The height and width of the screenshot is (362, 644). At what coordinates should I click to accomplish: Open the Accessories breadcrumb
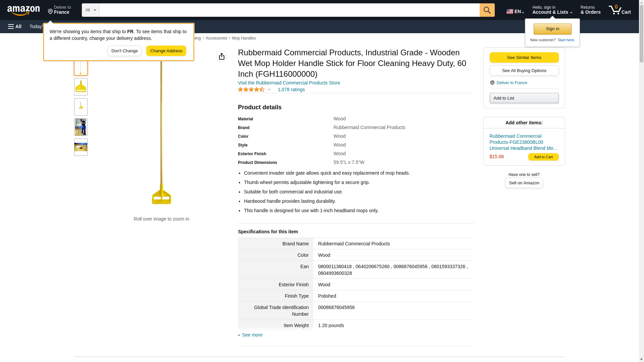click(x=216, y=38)
